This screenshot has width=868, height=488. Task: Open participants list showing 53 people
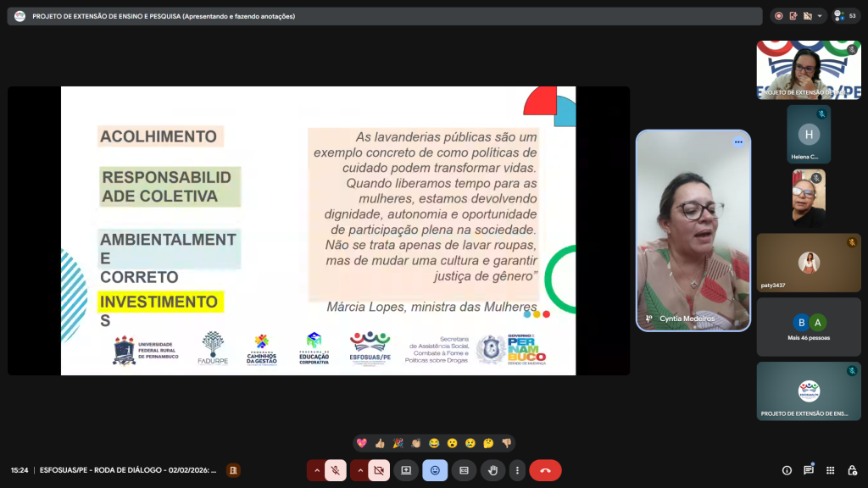pyautogui.click(x=845, y=16)
